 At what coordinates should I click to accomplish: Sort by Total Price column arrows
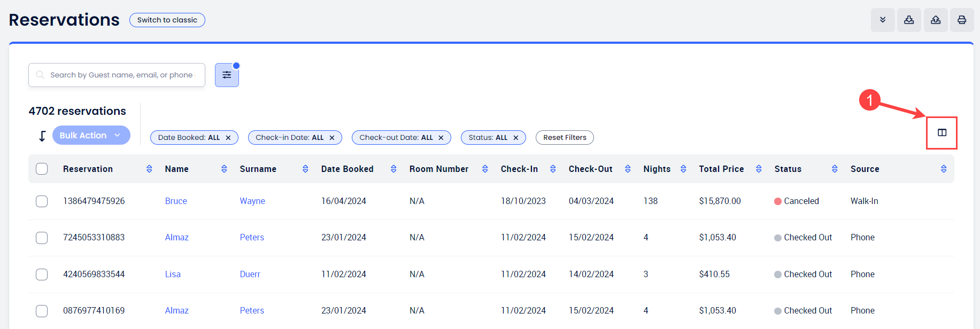[x=759, y=169]
